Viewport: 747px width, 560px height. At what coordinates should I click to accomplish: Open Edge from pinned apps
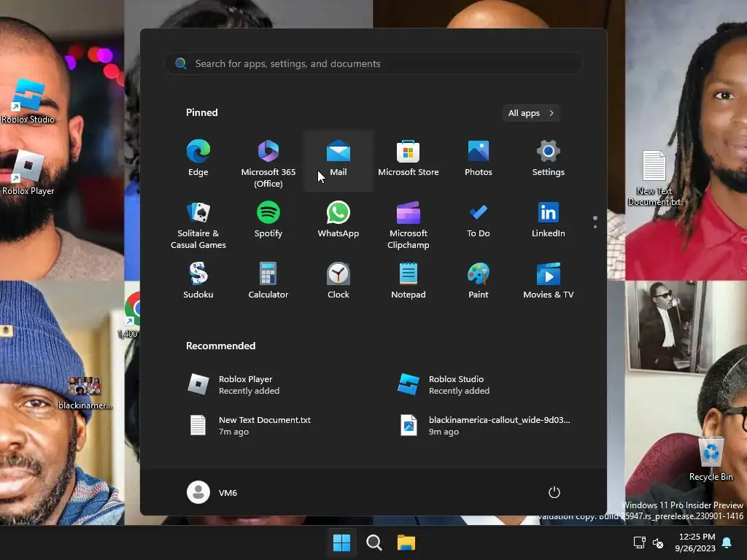(198, 158)
